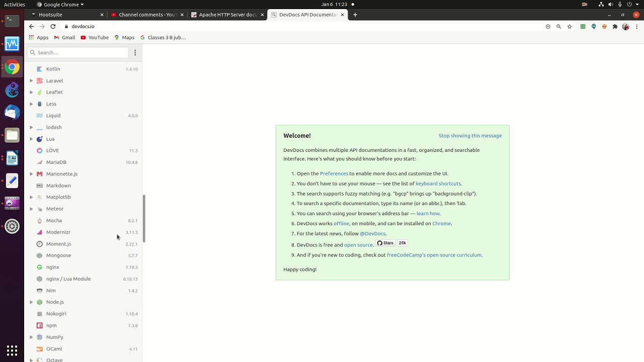Click the npm documentation icon

pos(40,325)
